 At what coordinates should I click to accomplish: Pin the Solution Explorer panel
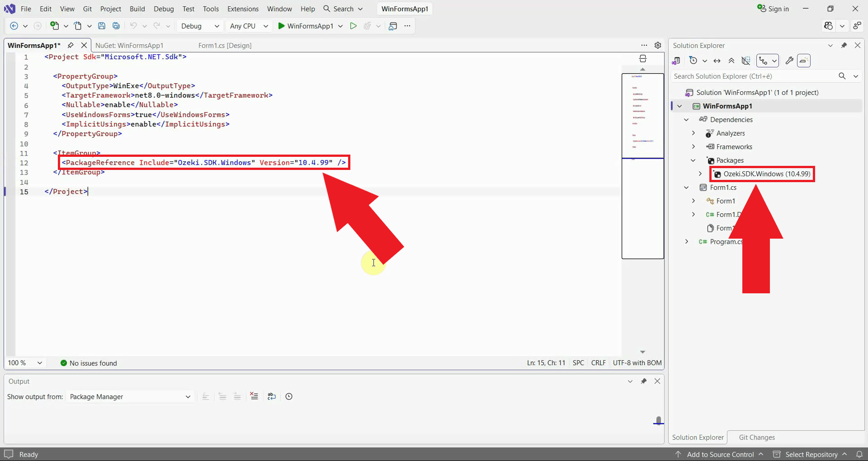coord(844,45)
